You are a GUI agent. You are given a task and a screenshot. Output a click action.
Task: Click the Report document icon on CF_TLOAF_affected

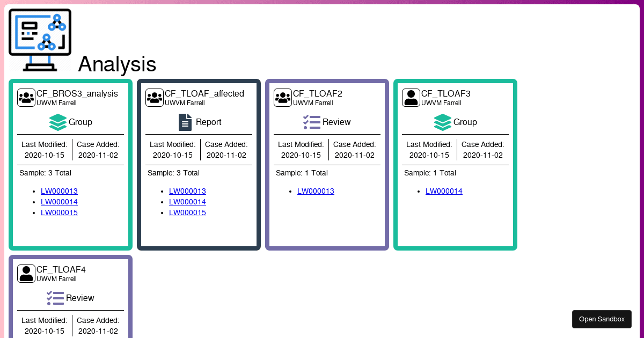185,122
